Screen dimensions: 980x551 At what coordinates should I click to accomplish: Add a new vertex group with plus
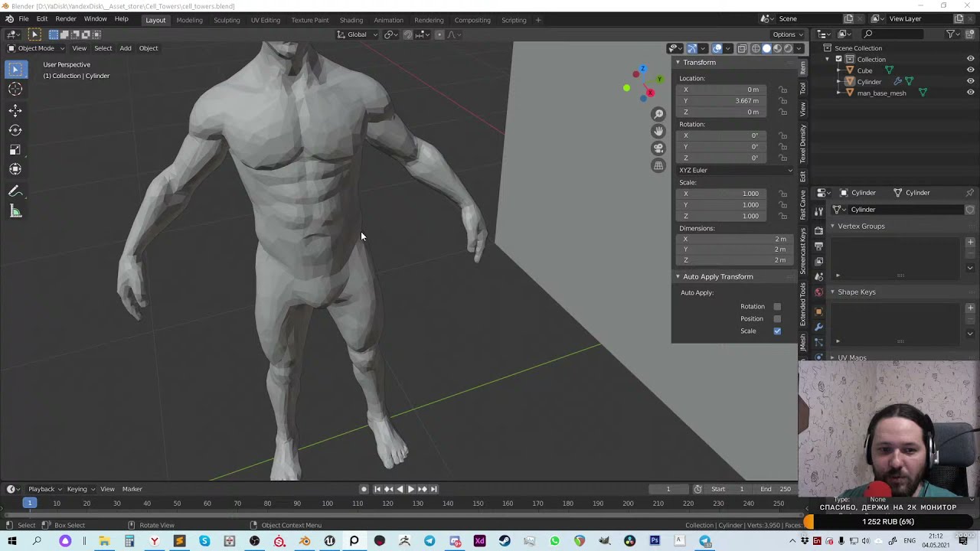970,243
